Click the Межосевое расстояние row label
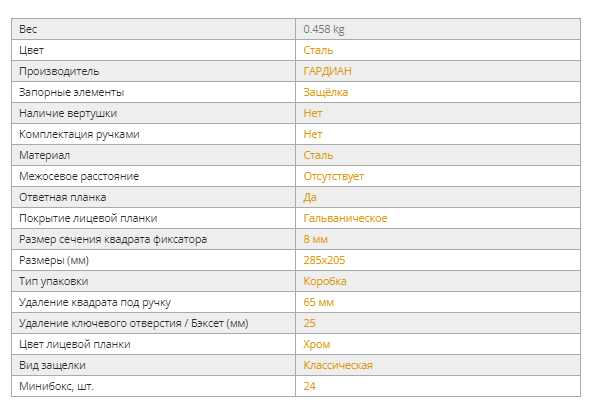Screen dimensions: 598x410 click(79, 176)
